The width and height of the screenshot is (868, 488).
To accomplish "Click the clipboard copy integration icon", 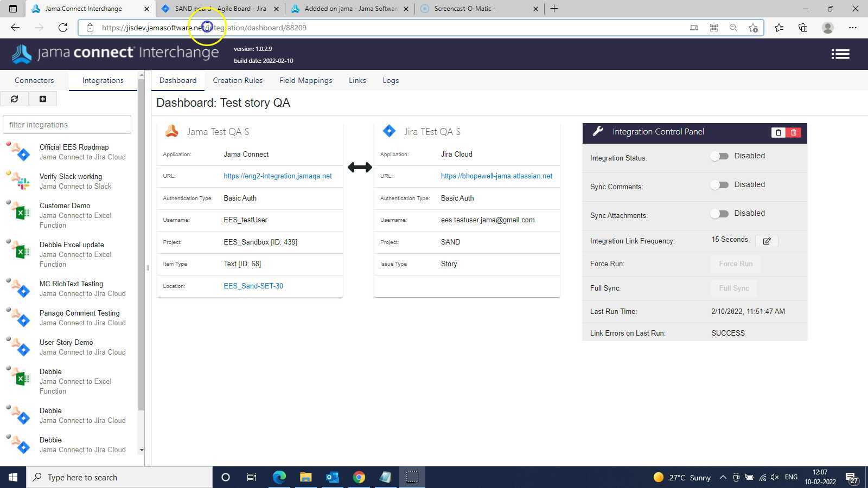I will pos(778,132).
